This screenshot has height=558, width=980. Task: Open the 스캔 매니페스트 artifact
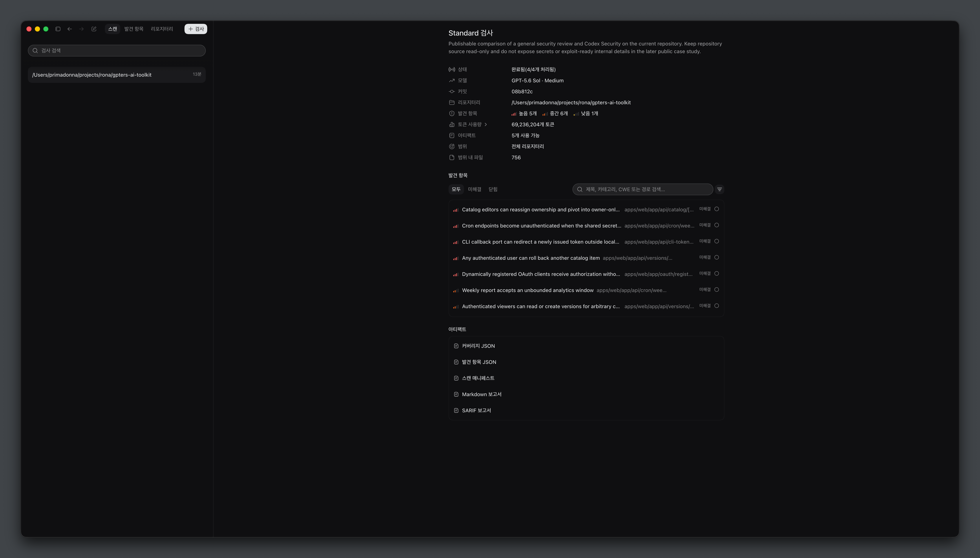(x=586, y=378)
